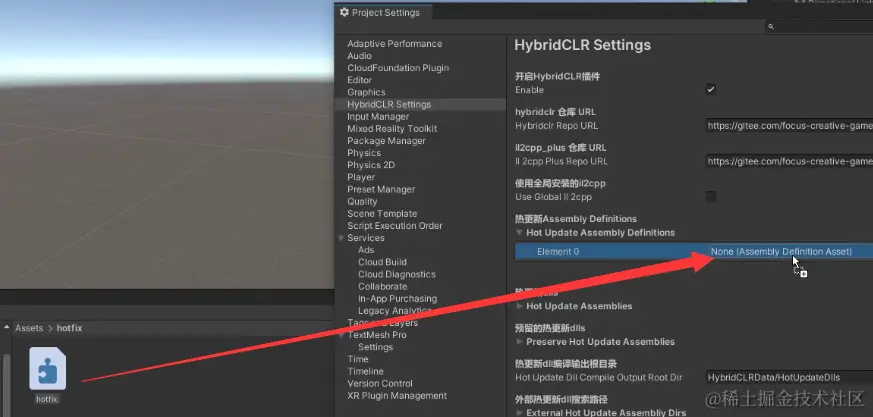Viewport: 873px width, 417px height.
Task: Open Version Control settings
Action: tap(380, 384)
